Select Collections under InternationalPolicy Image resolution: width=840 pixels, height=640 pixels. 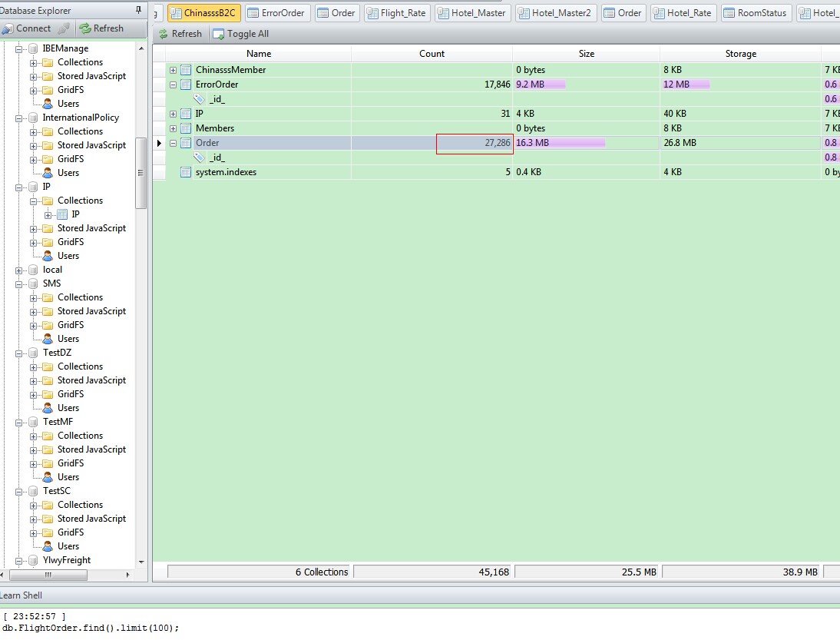point(81,132)
